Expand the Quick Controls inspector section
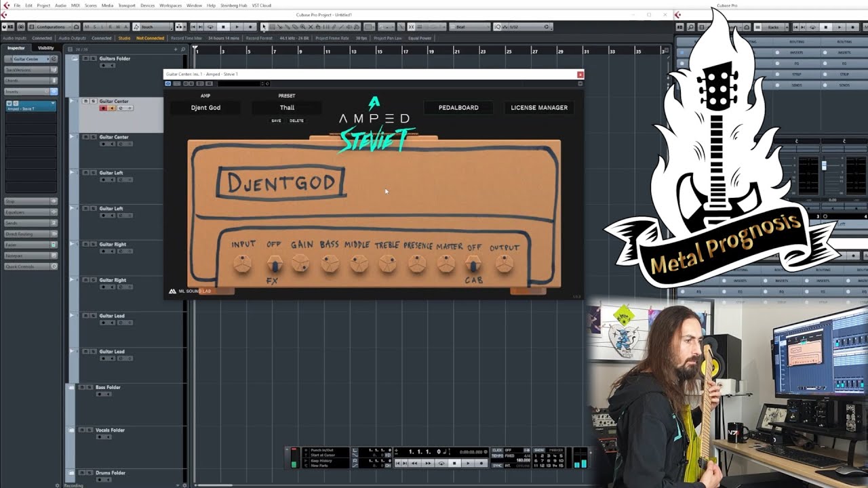Screen dimensions: 868x488 [x=31, y=266]
